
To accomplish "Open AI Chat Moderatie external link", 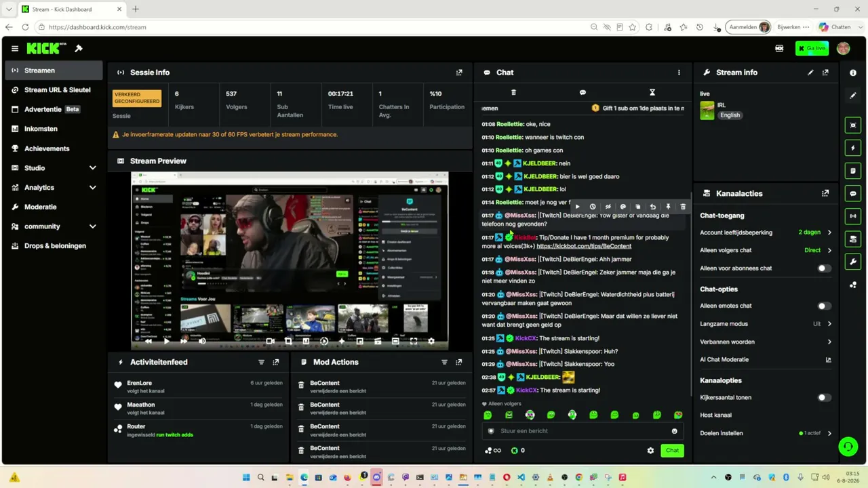I will point(828,360).
